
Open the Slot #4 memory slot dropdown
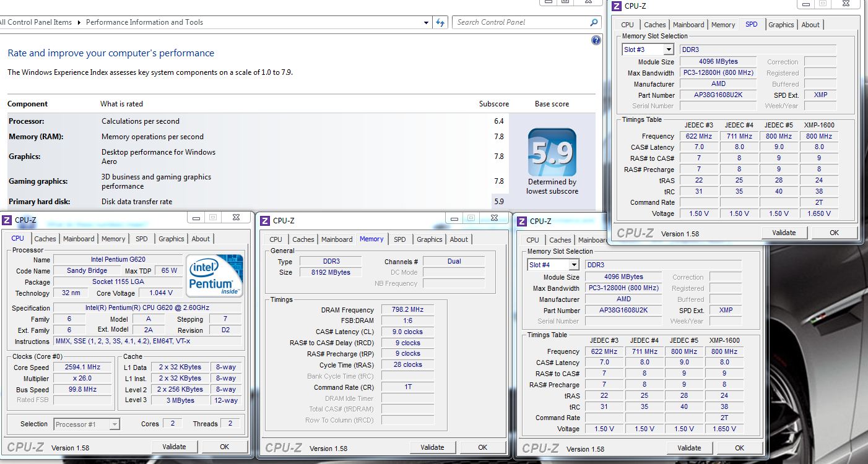click(574, 265)
